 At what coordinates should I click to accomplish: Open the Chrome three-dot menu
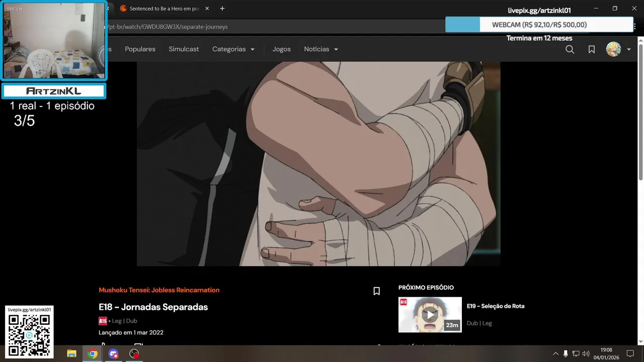[x=635, y=26]
